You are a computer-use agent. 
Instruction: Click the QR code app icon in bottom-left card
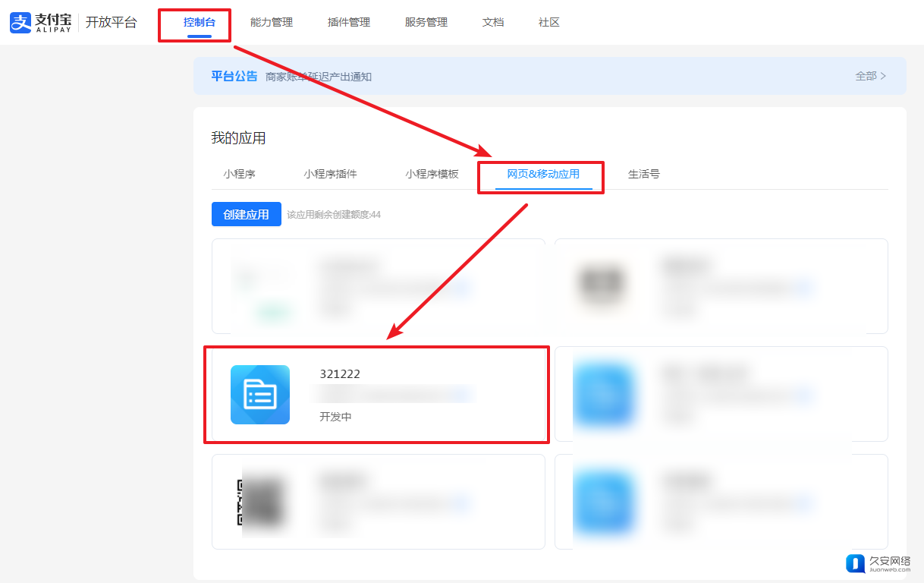[x=262, y=502]
